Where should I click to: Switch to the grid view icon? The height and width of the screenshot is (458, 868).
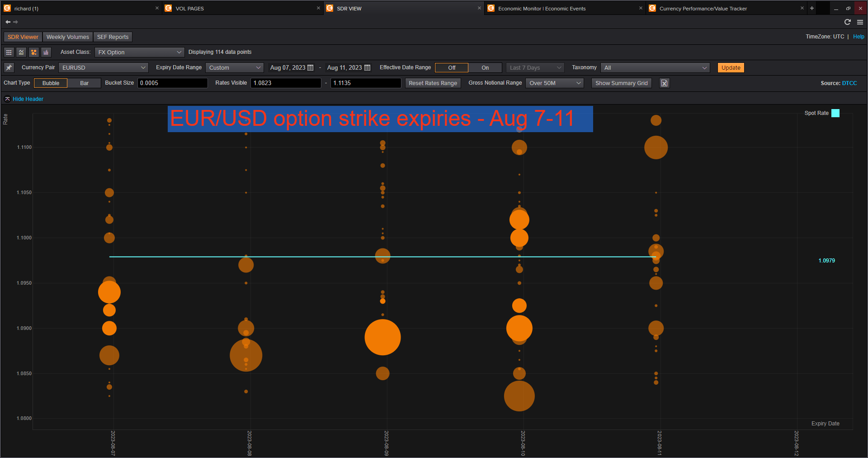tap(9, 52)
